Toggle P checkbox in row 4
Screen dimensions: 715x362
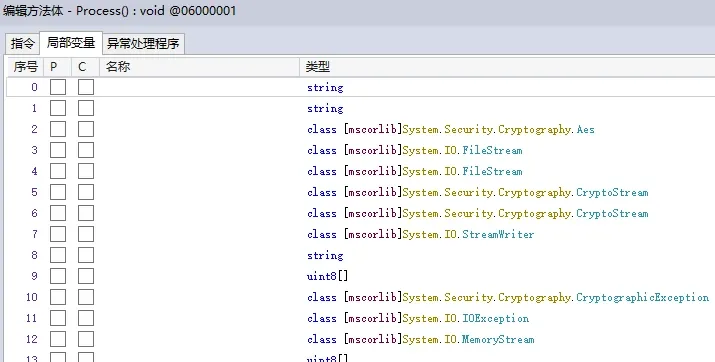pos(58,171)
